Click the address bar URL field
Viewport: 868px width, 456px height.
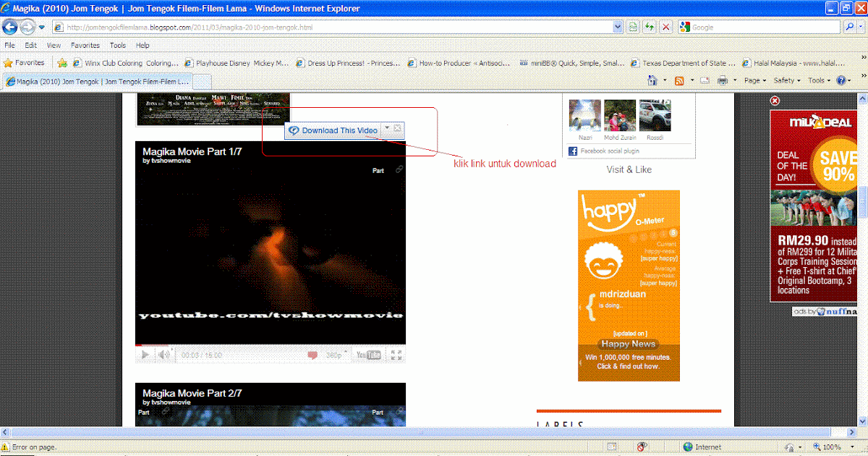pyautogui.click(x=339, y=27)
